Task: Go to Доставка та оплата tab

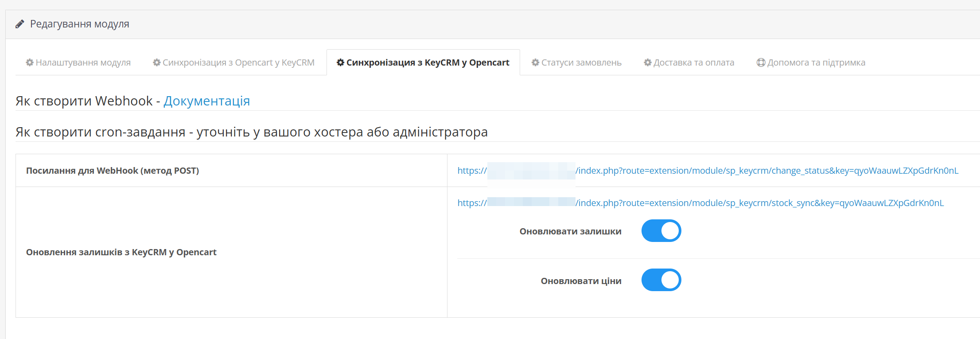Action: [689, 62]
